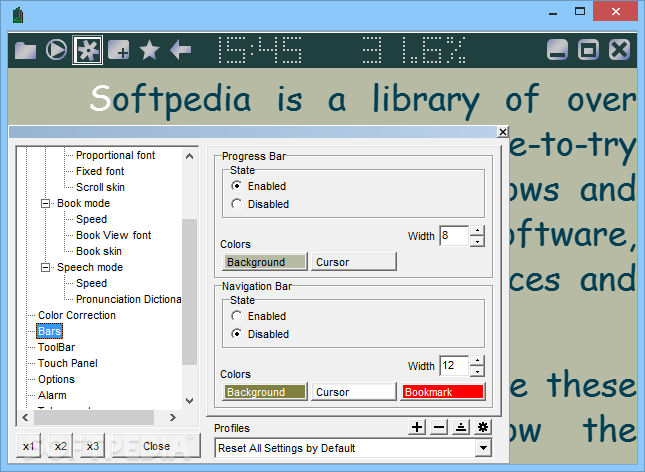Open Speed under Speech mode
This screenshot has width=645, height=472.
[x=91, y=284]
